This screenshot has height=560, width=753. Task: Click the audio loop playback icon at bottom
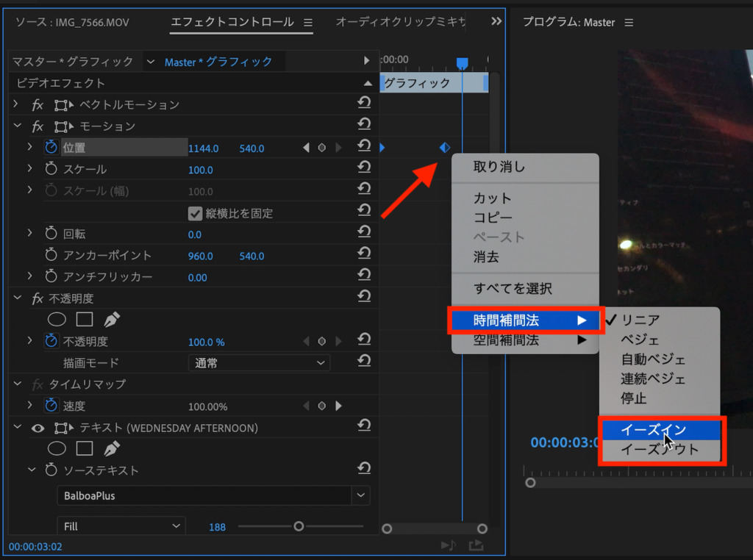[x=449, y=545]
